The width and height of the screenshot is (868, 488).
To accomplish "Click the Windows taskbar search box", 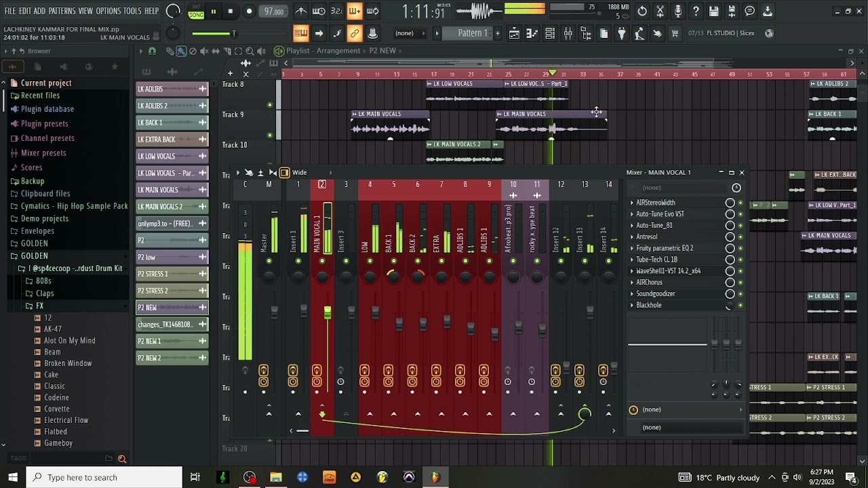I will coord(104,477).
